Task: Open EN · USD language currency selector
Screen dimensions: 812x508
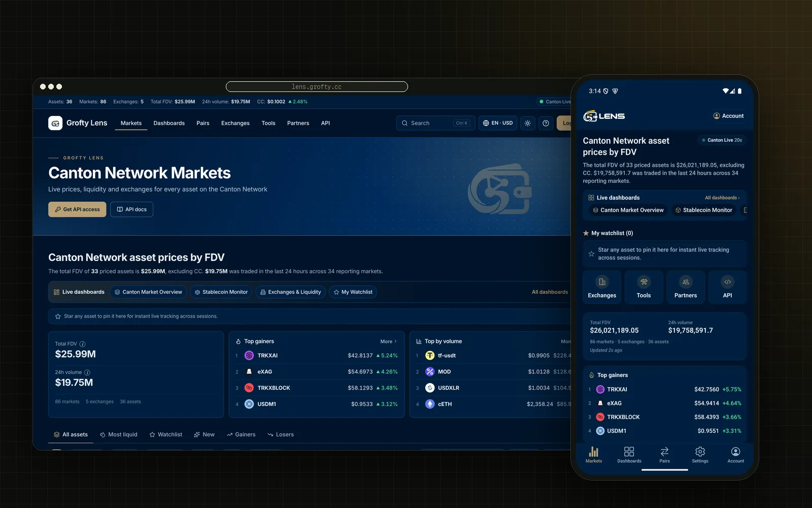Action: click(x=498, y=123)
